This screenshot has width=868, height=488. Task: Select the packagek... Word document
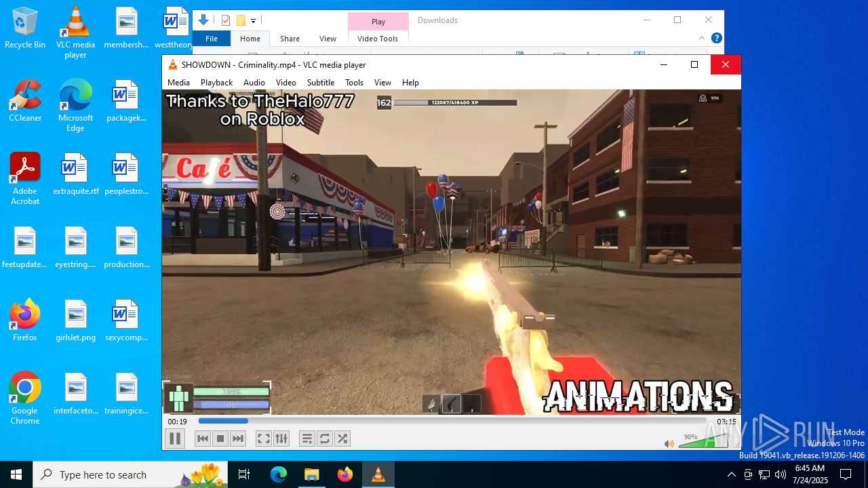tap(126, 101)
